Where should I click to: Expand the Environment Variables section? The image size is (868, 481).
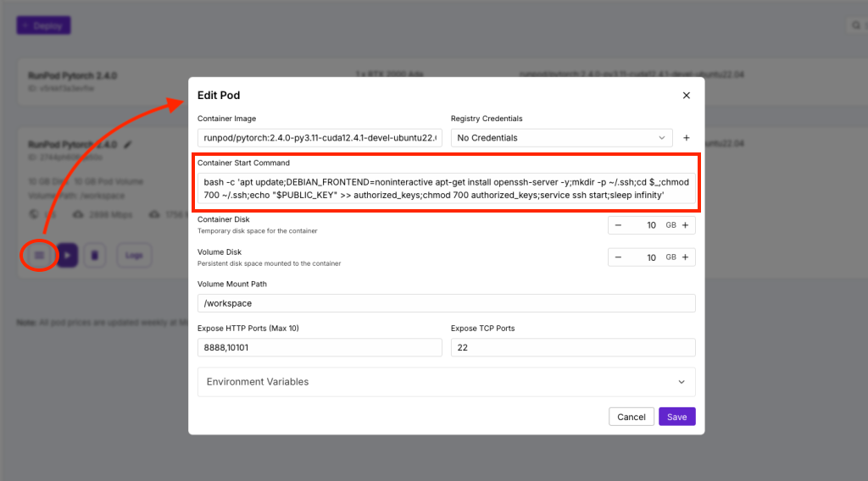coord(446,382)
